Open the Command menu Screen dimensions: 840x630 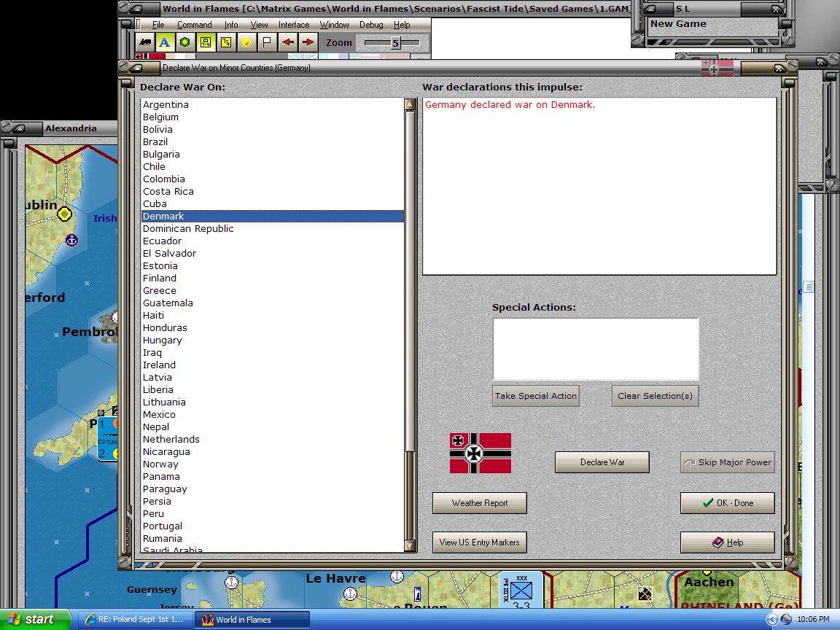click(x=195, y=25)
